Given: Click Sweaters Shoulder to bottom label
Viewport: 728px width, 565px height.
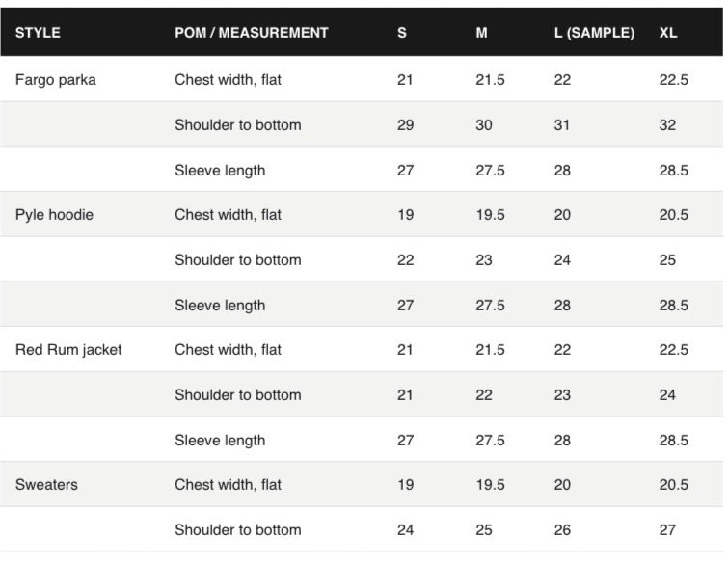Looking at the screenshot, I should [x=238, y=529].
